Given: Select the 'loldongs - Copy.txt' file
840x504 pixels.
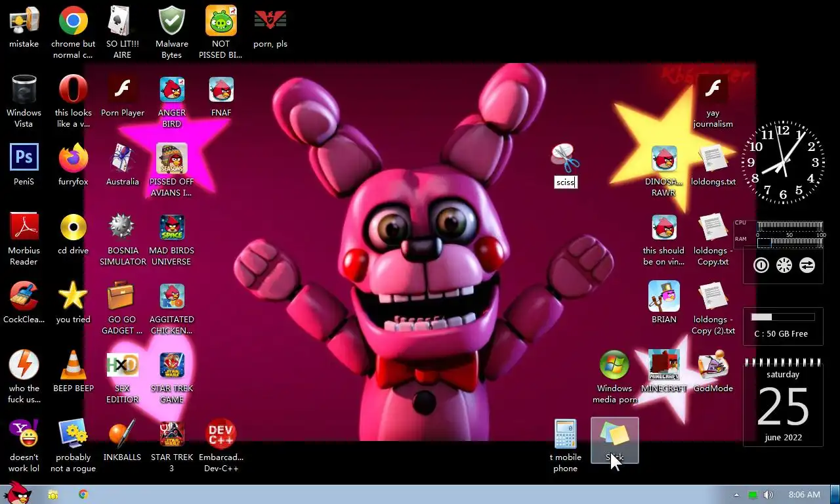Looking at the screenshot, I should pos(713,227).
